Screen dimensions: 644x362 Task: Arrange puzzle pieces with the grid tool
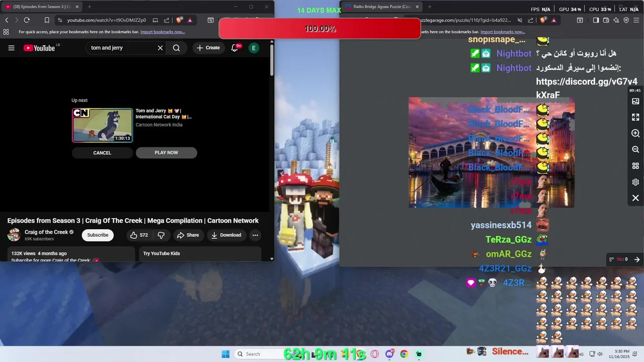(x=635, y=166)
